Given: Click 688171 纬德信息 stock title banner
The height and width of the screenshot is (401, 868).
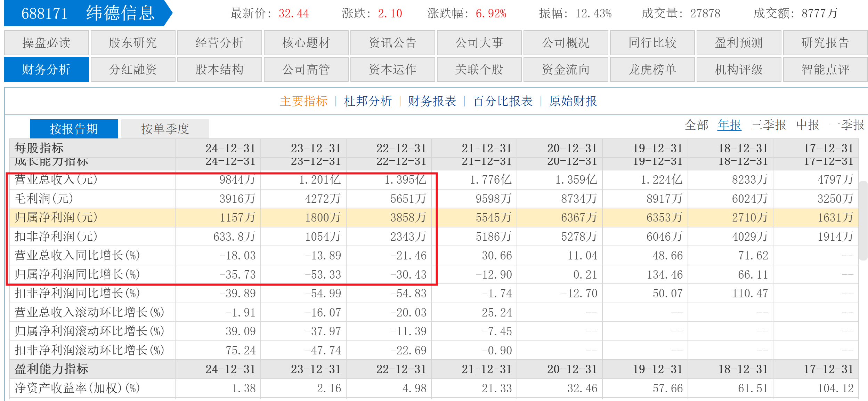Looking at the screenshot, I should (x=88, y=13).
